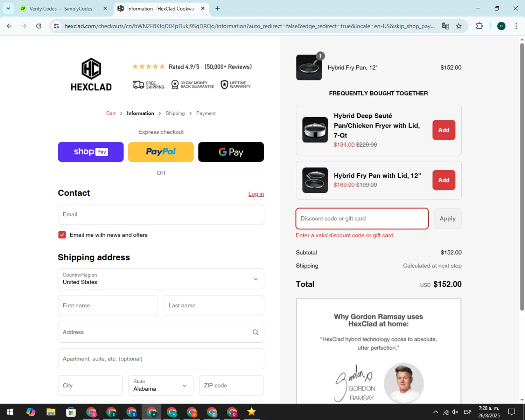This screenshot has height=420, width=525.
Task: Focus the Email input field
Action: [x=161, y=215]
